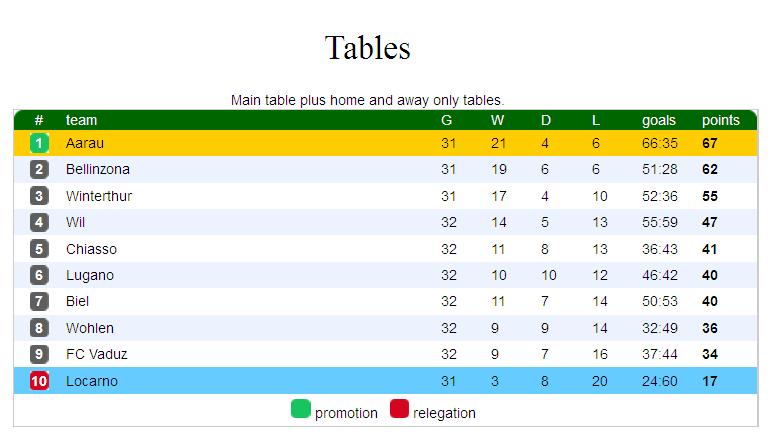Image resolution: width=778 pixels, height=437 pixels.
Task: Click the rank 7 position badge
Action: (x=39, y=301)
